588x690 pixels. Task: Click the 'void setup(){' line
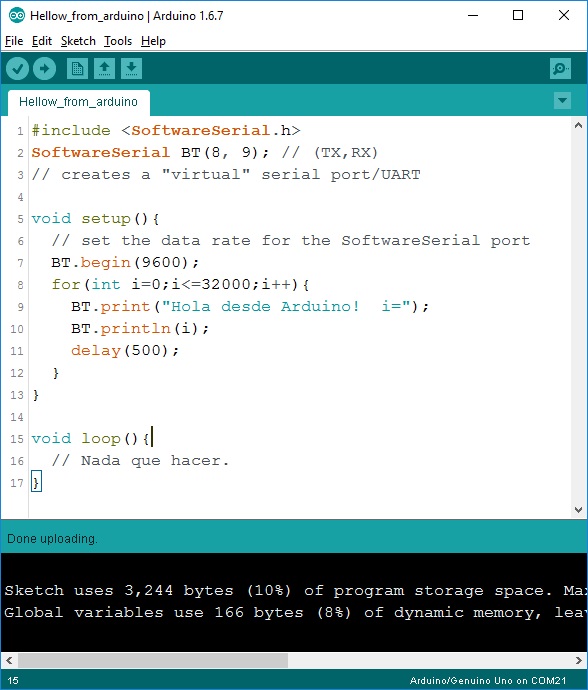coord(95,219)
